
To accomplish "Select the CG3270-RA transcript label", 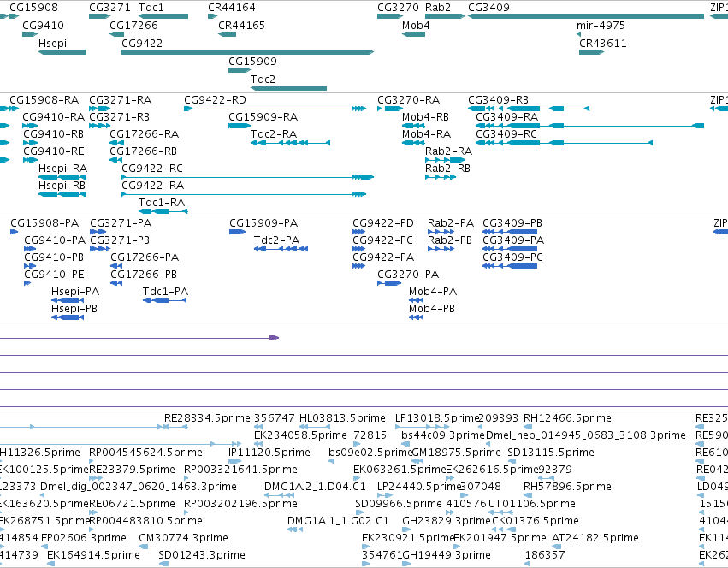I will tap(409, 100).
